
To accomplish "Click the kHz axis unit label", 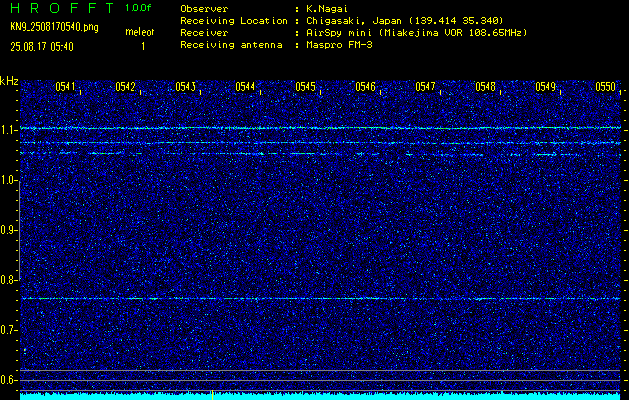I will tap(9, 81).
